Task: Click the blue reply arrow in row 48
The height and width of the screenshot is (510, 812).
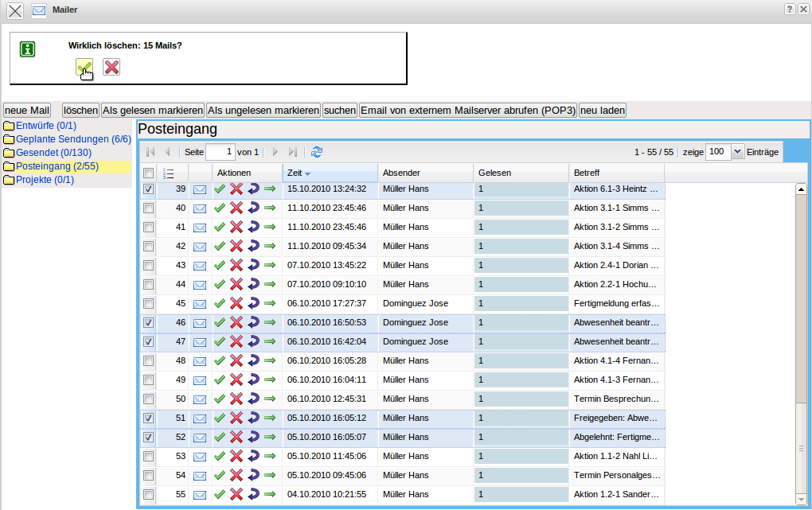Action: (x=253, y=360)
